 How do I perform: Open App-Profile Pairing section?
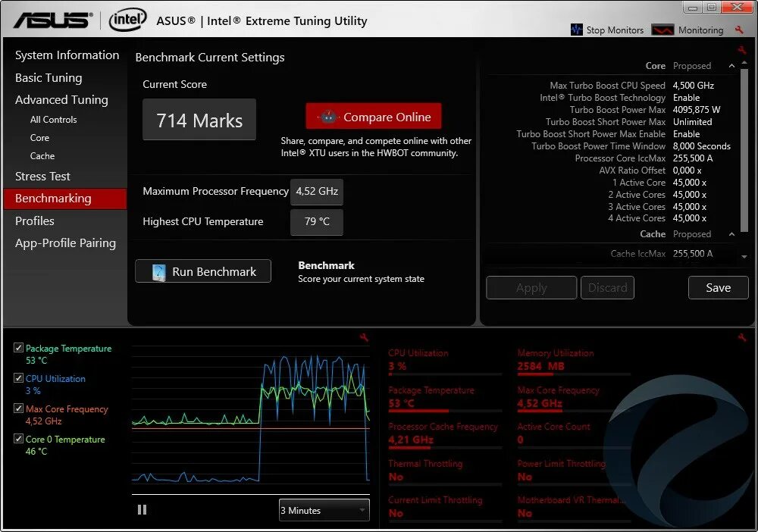[x=65, y=243]
